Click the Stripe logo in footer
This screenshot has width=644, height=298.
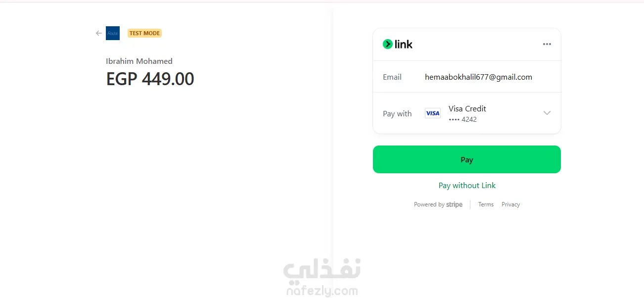454,204
